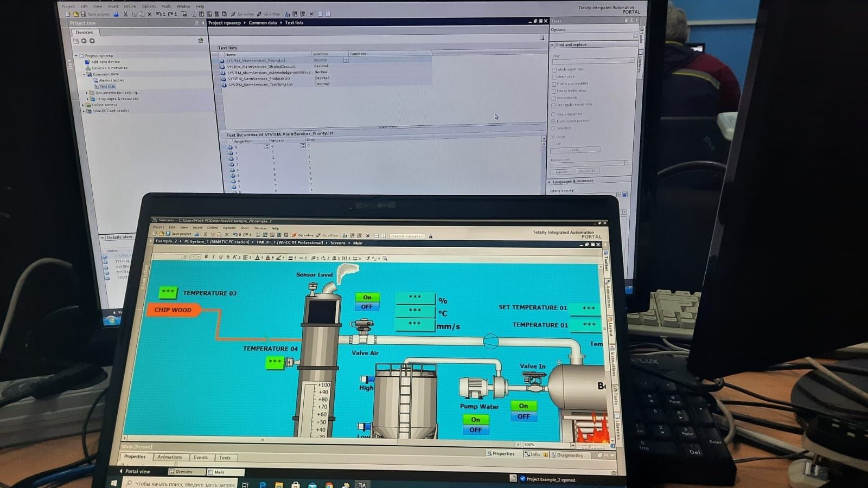Toggle Match case checkbox

coord(554,76)
